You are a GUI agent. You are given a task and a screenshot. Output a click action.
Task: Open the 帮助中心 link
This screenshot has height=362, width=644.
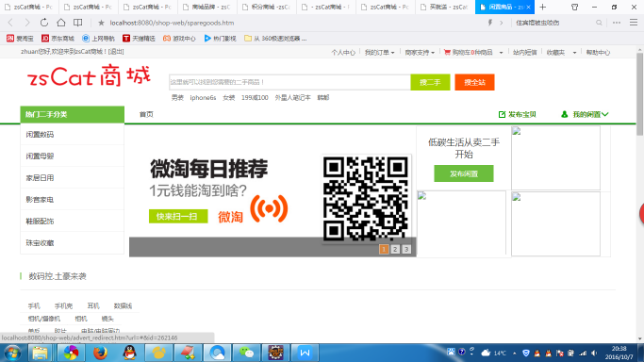[598, 52]
